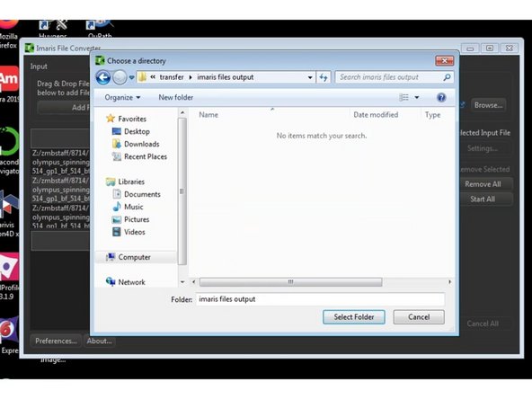The width and height of the screenshot is (532, 399).
Task: Click the magnifier search icon
Action: tap(447, 77)
